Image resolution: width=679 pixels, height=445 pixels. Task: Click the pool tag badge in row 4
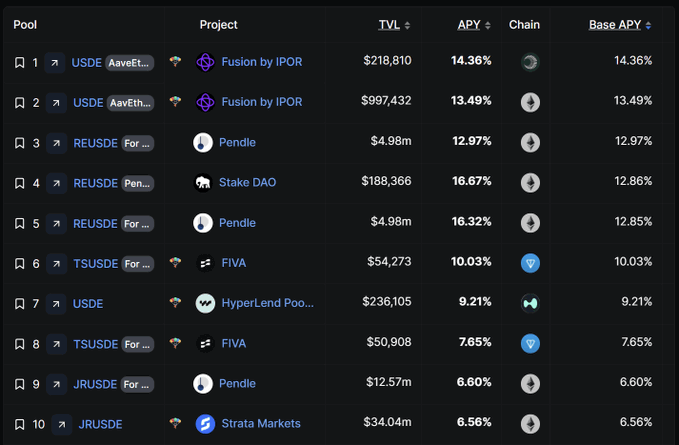[137, 182]
